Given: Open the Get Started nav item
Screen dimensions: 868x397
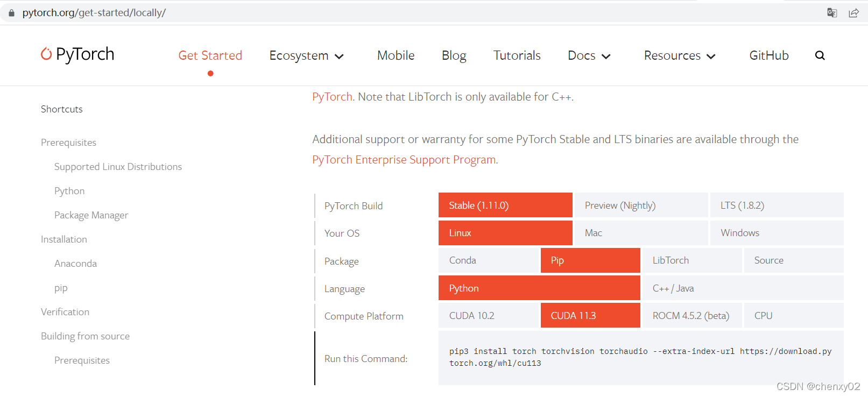Looking at the screenshot, I should pos(210,55).
